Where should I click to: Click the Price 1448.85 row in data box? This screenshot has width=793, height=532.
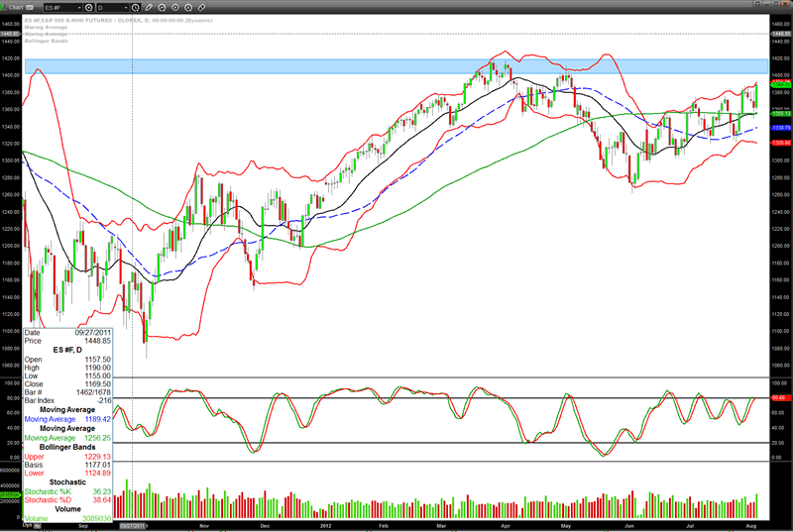(67, 341)
